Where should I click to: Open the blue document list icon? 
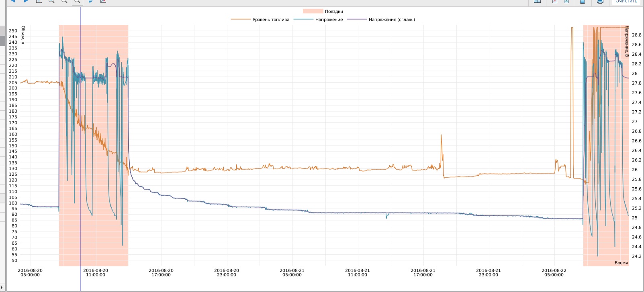pos(583,2)
